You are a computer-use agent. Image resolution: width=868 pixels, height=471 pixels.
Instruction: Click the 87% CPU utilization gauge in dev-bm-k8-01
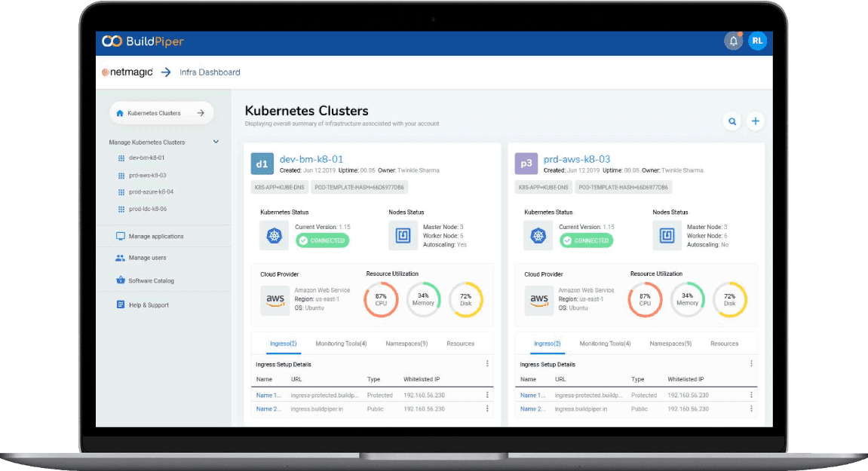[x=381, y=300]
